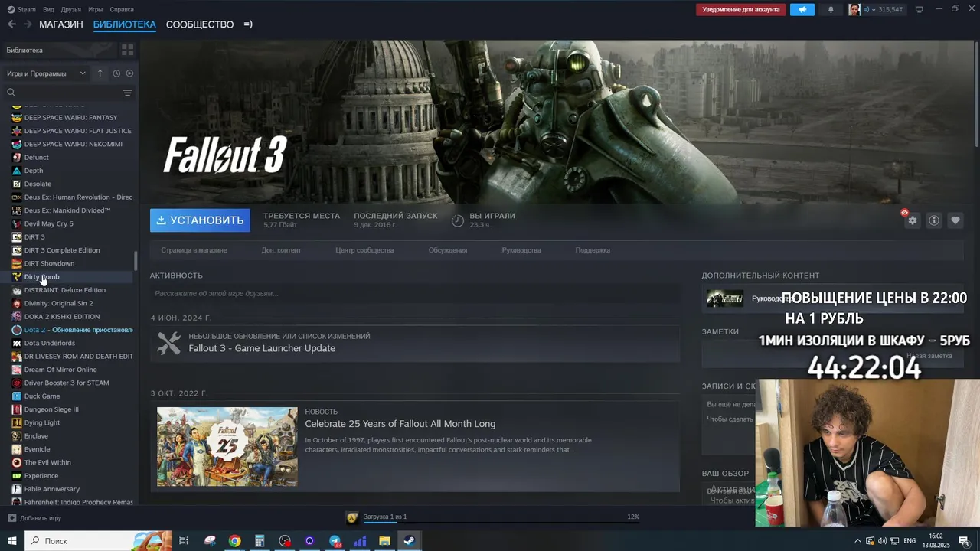The image size is (980, 551).
Task: Open Страница в магазине link
Action: click(194, 250)
